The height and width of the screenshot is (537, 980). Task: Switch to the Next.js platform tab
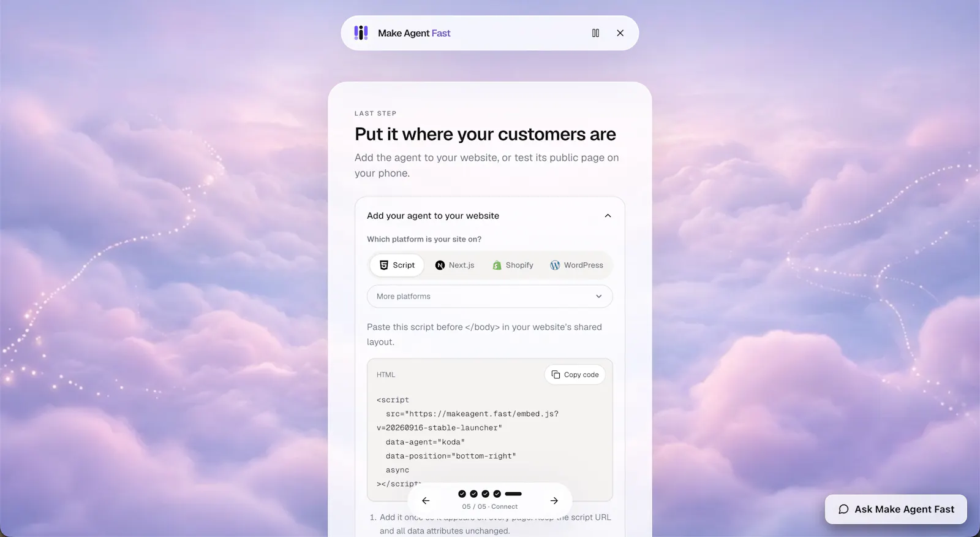[x=454, y=265]
